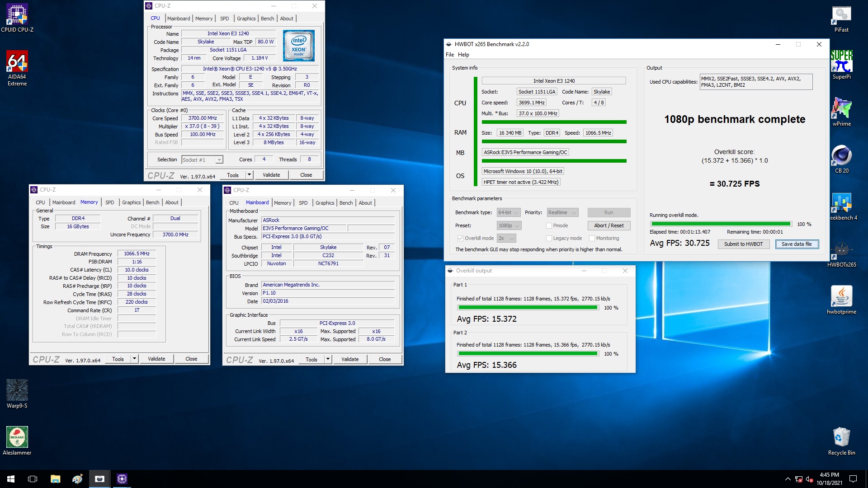Click Used CPU capabilities text box

pos(756,82)
